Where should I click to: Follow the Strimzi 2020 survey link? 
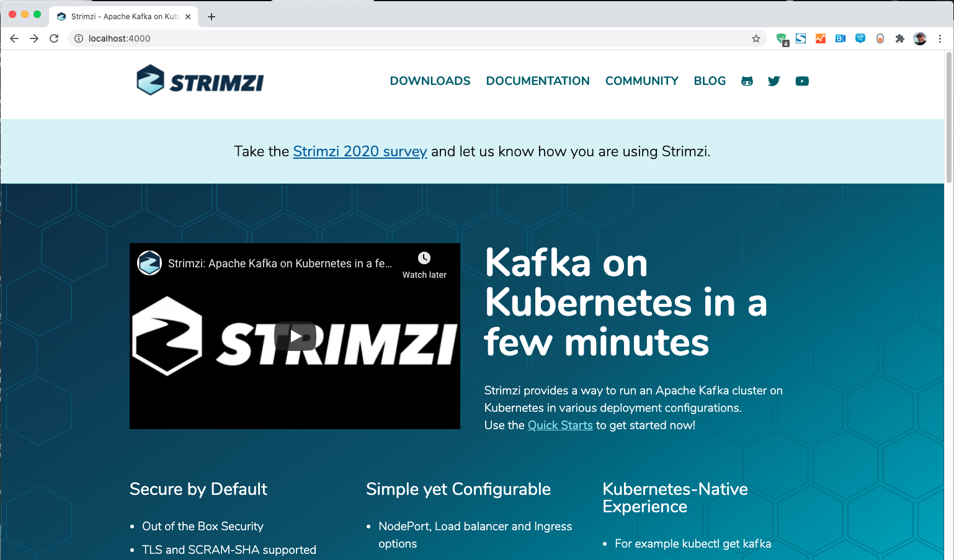(x=360, y=151)
